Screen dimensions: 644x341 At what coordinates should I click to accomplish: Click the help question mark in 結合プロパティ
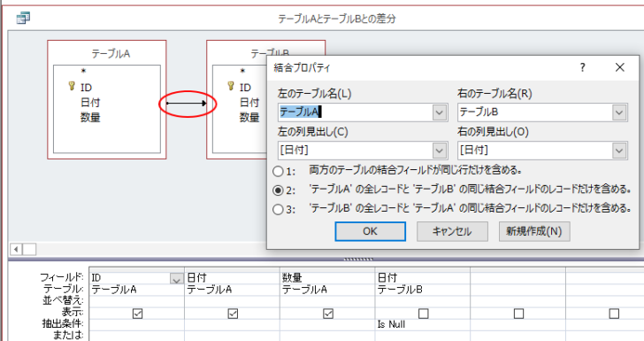point(582,67)
